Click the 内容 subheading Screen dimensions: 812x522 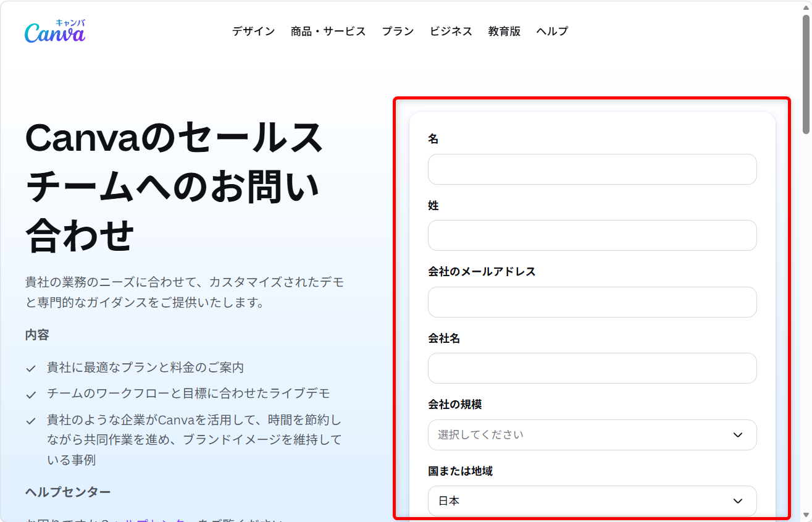click(x=37, y=335)
